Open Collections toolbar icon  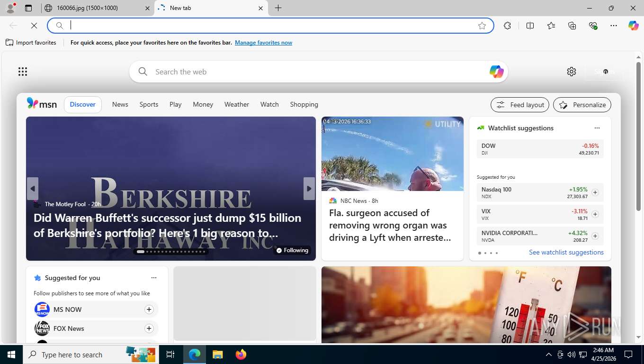[572, 26]
